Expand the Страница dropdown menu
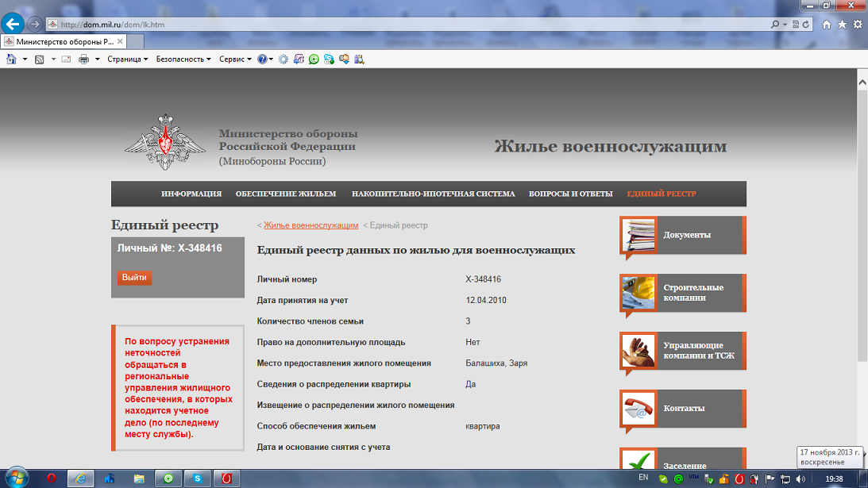 pos(127,59)
